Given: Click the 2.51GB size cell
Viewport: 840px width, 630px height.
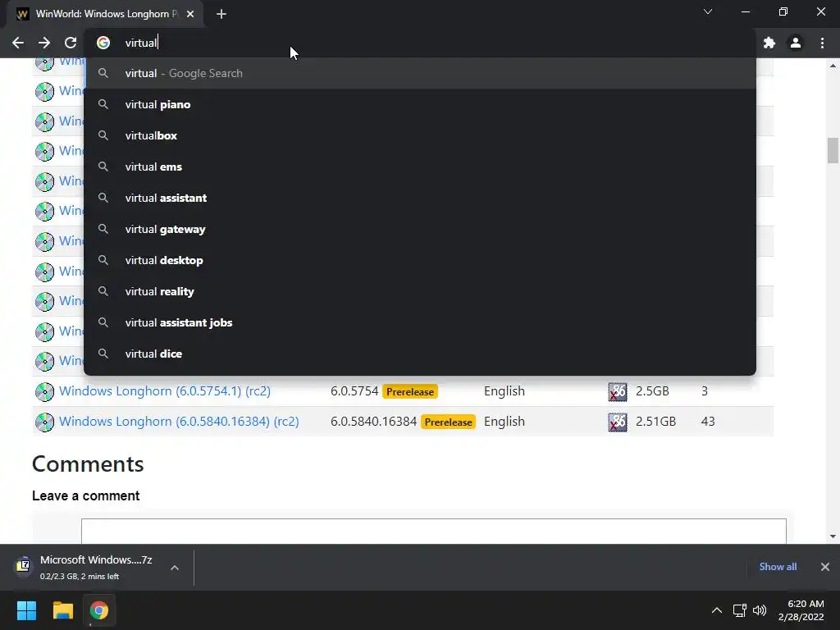Looking at the screenshot, I should [655, 422].
